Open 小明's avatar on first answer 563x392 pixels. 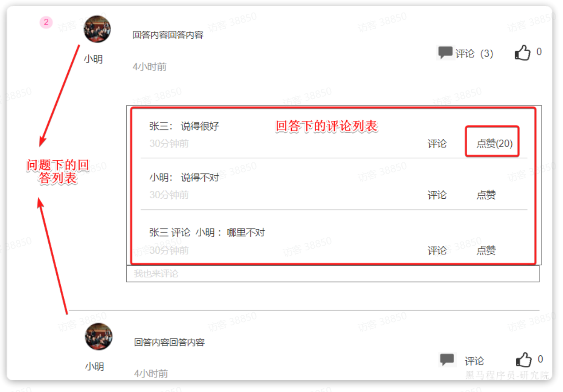97,29
